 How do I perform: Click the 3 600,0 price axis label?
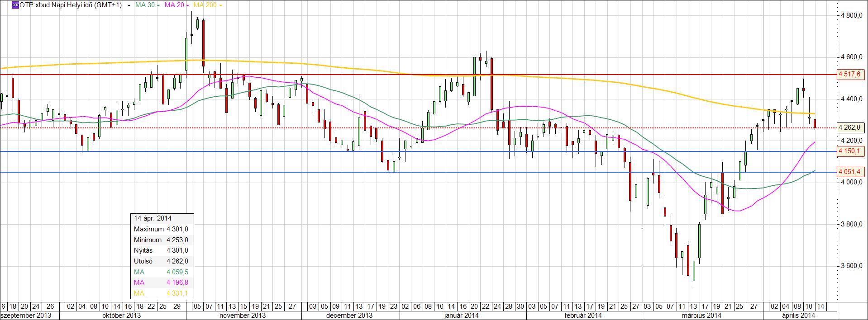(851, 266)
